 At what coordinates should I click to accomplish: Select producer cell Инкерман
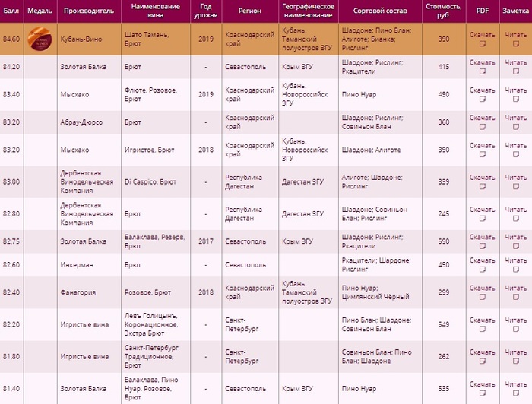pyautogui.click(x=77, y=265)
